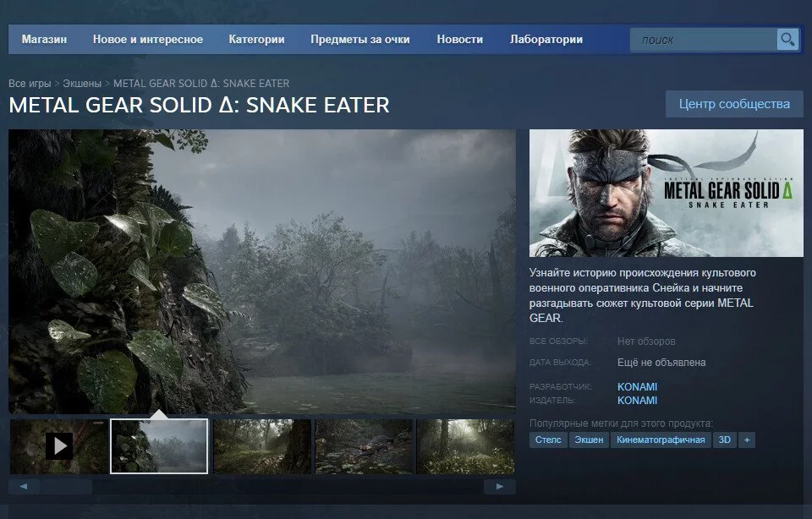812x519 pixels.
Task: Open the Новости tab
Action: click(x=460, y=40)
